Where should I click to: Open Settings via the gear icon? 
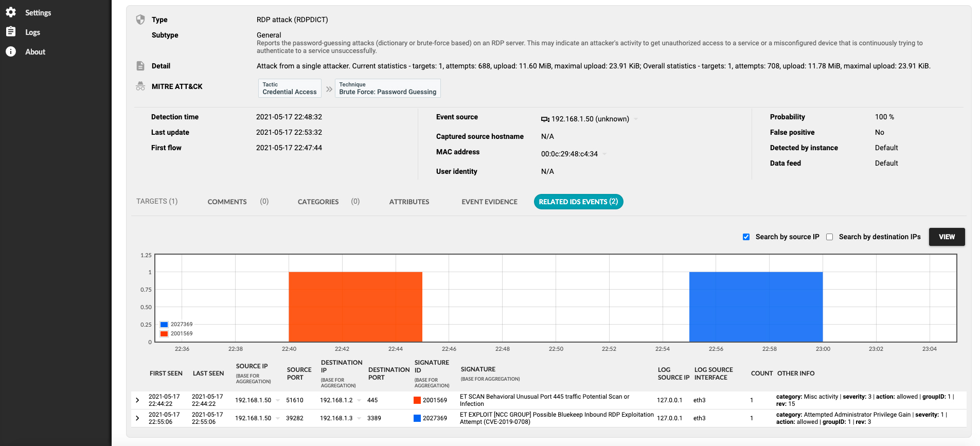coord(11,12)
